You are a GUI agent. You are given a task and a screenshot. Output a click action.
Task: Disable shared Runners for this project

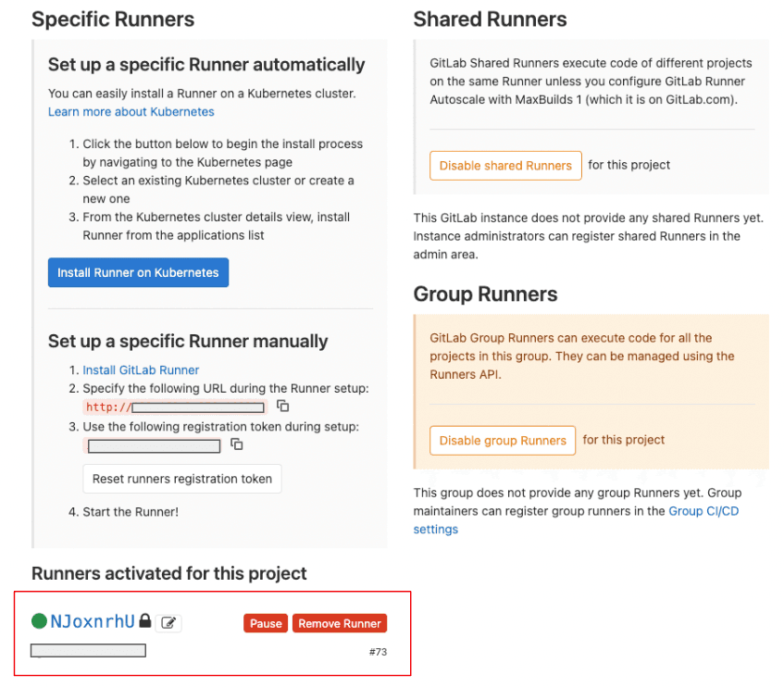point(505,165)
